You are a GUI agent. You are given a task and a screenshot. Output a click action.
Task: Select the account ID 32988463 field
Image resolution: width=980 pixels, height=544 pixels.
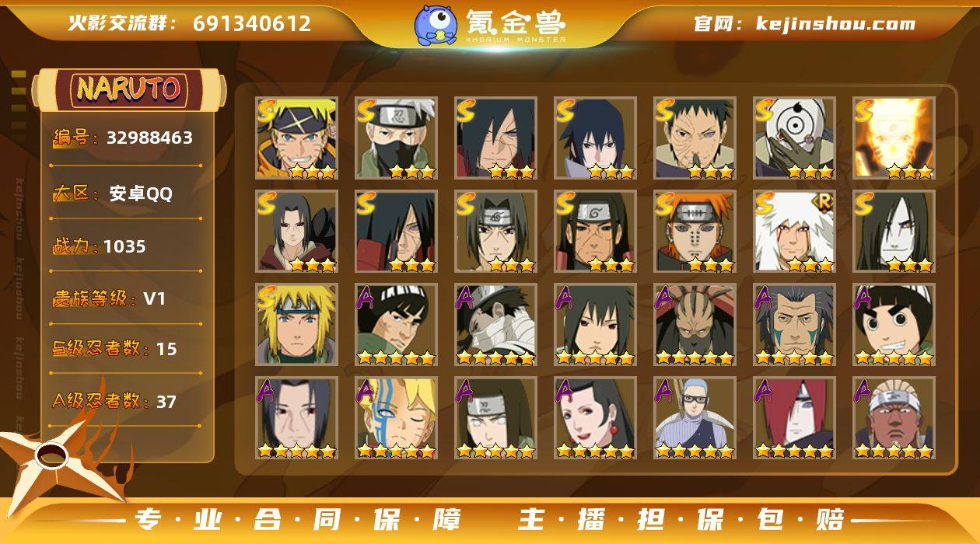tap(124, 138)
